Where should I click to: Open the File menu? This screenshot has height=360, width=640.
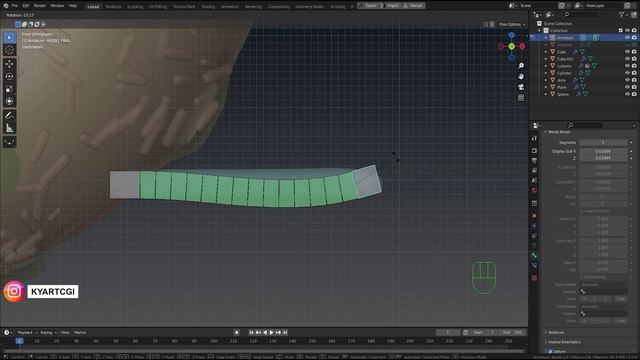[15, 6]
